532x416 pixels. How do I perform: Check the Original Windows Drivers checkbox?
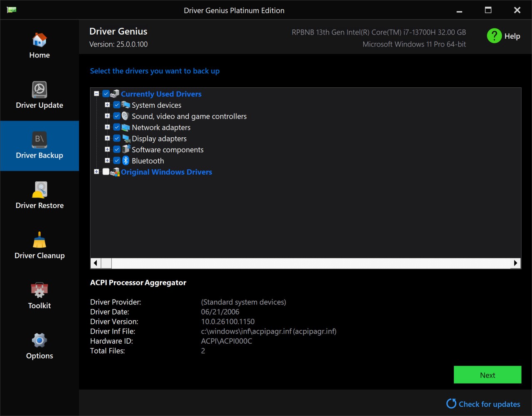[106, 172]
